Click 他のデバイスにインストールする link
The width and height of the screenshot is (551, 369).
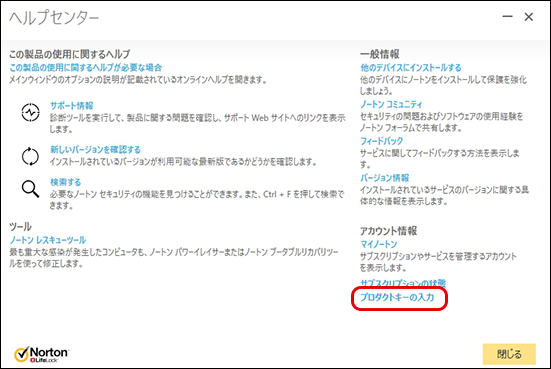pos(411,67)
